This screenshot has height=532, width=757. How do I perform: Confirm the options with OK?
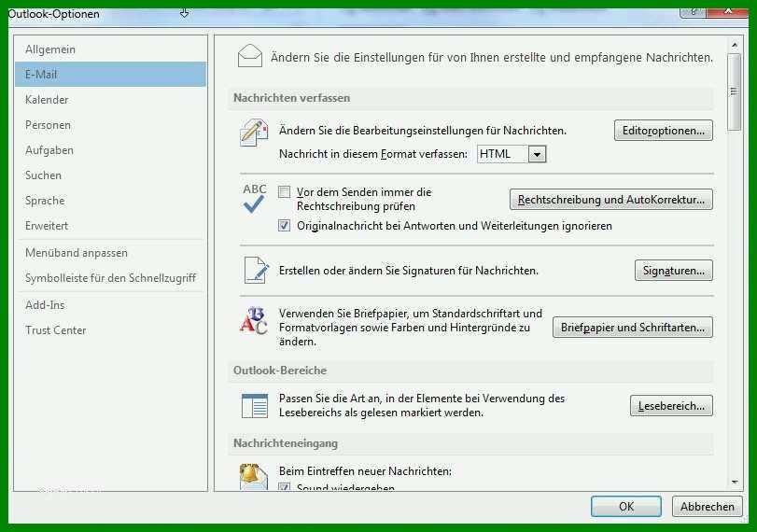(626, 507)
